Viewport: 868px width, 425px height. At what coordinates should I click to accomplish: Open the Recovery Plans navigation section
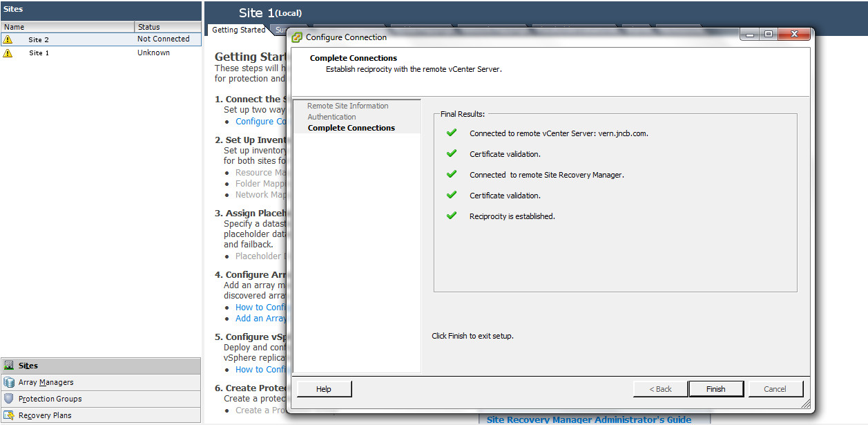pyautogui.click(x=101, y=415)
